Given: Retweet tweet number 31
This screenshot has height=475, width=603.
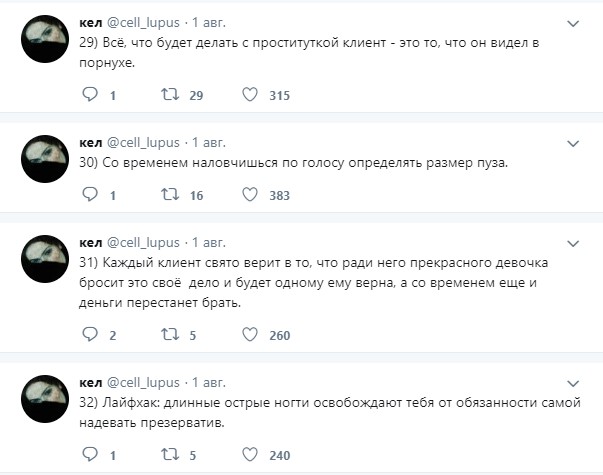Looking at the screenshot, I should click(x=171, y=335).
